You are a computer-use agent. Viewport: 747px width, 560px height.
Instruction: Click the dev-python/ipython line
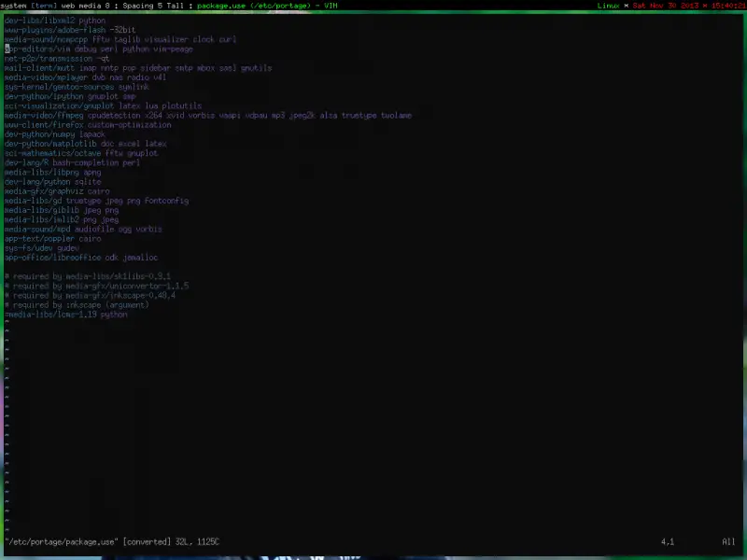click(x=70, y=96)
